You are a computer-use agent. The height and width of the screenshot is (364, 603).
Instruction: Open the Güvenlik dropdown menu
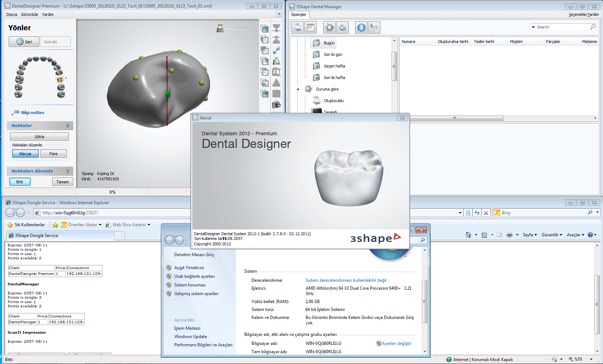pos(552,235)
